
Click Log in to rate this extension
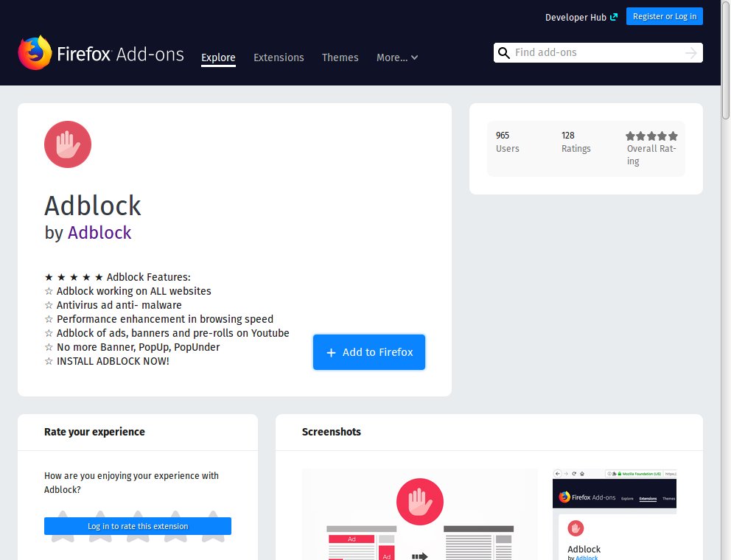[x=138, y=526]
